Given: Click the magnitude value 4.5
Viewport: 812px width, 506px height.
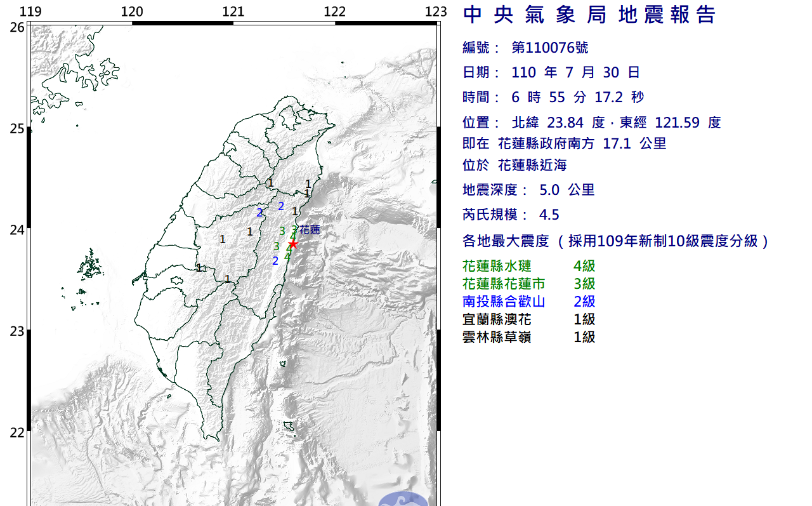Looking at the screenshot, I should pyautogui.click(x=548, y=215).
